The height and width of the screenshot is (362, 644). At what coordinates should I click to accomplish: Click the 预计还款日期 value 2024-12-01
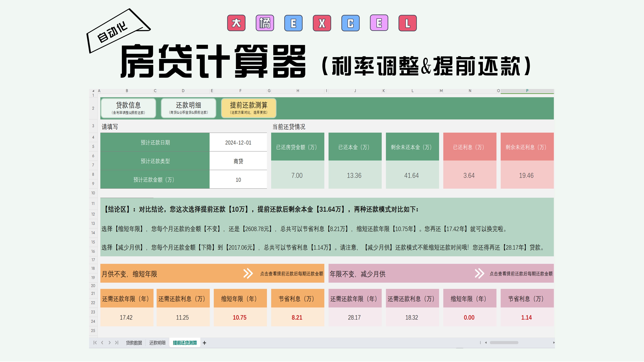coord(238,142)
